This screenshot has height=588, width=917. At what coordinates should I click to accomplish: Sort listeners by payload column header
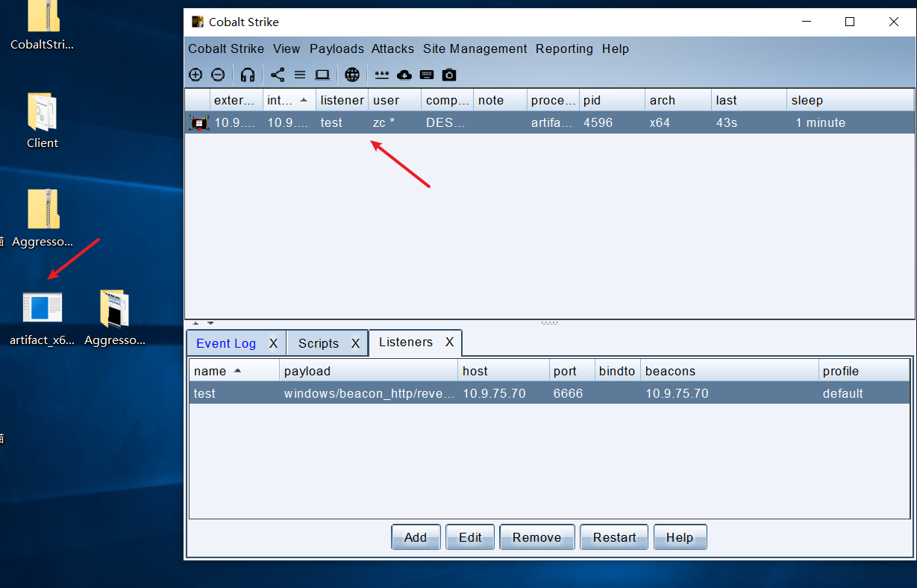[x=369, y=371]
